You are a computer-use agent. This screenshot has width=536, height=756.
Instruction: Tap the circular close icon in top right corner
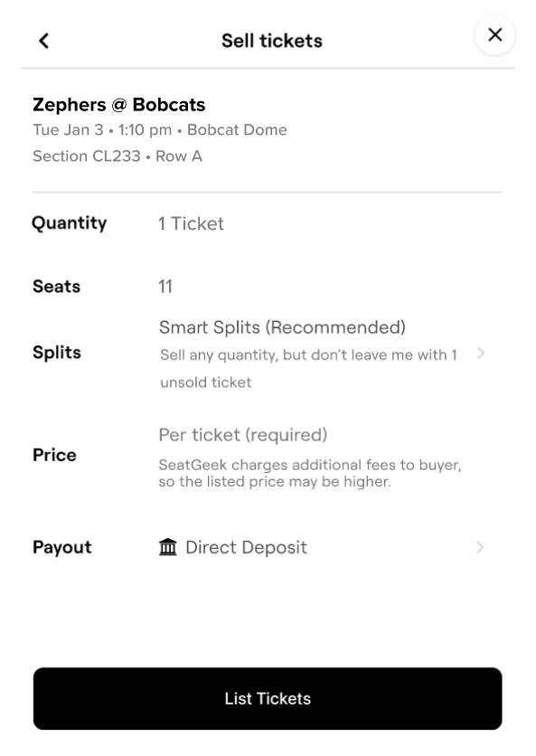pyautogui.click(x=494, y=34)
